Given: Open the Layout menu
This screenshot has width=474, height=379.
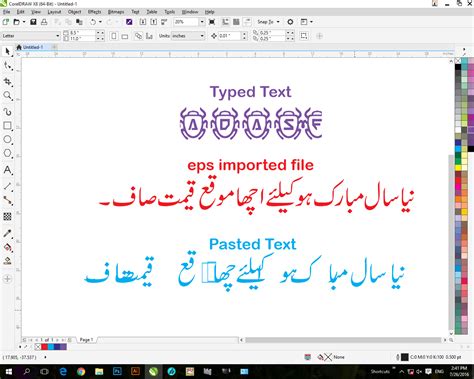Looking at the screenshot, I should pos(54,12).
